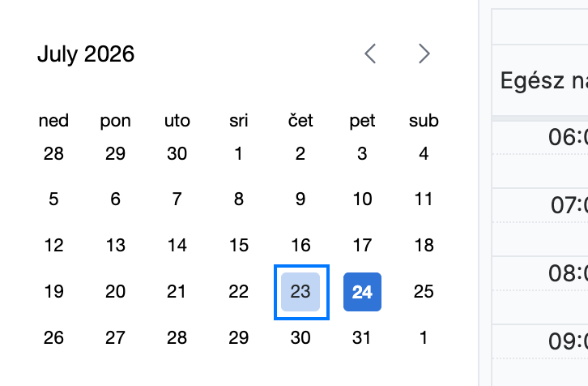Screen dimensions: 588x386
Task: Select July 20 under pon column
Action: click(x=115, y=292)
